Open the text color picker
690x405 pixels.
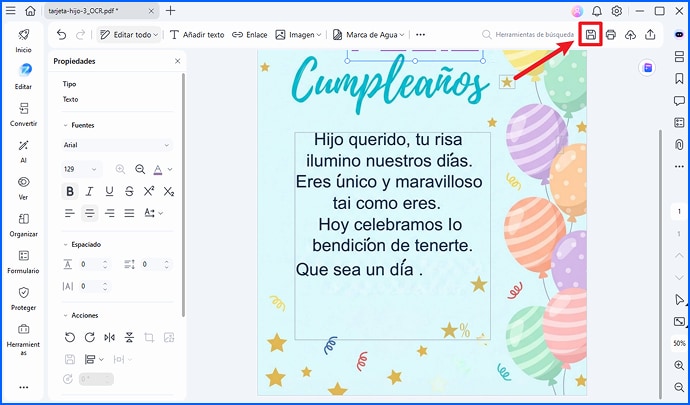[162, 169]
